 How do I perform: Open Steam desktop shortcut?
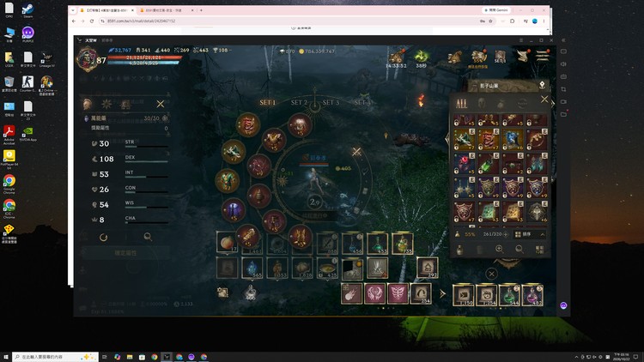click(28, 10)
